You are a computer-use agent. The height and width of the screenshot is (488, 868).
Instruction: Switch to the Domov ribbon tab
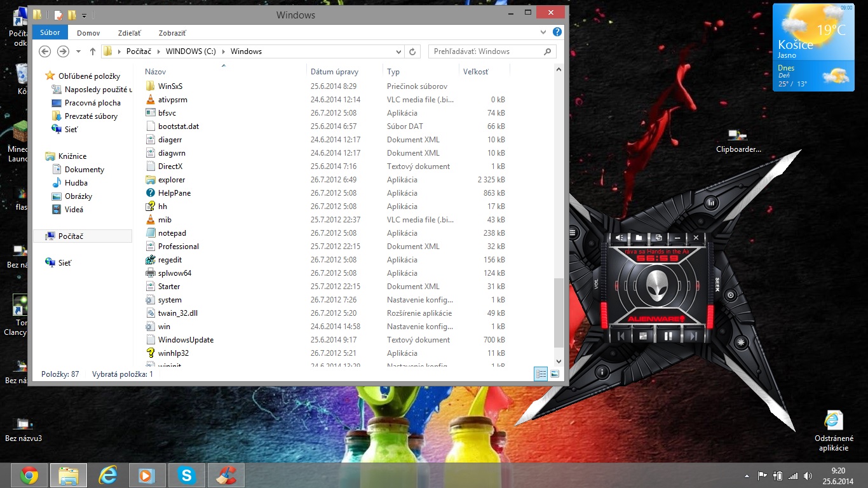(88, 32)
